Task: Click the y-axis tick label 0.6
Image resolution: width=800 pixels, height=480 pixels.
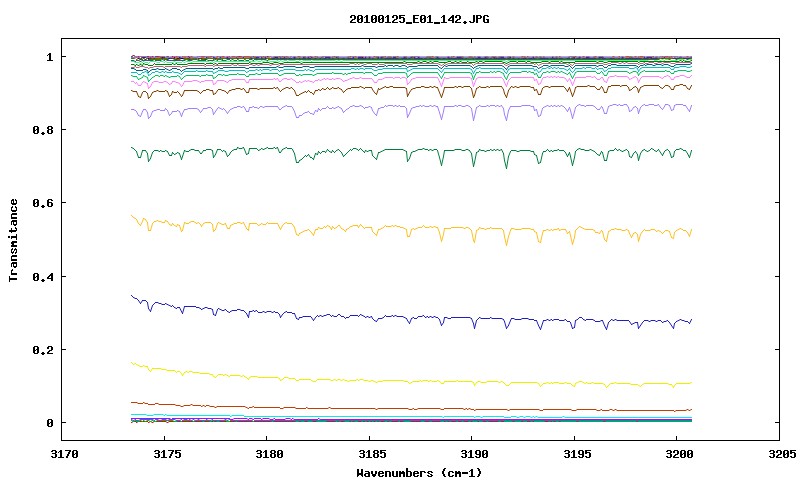Action: (43, 203)
